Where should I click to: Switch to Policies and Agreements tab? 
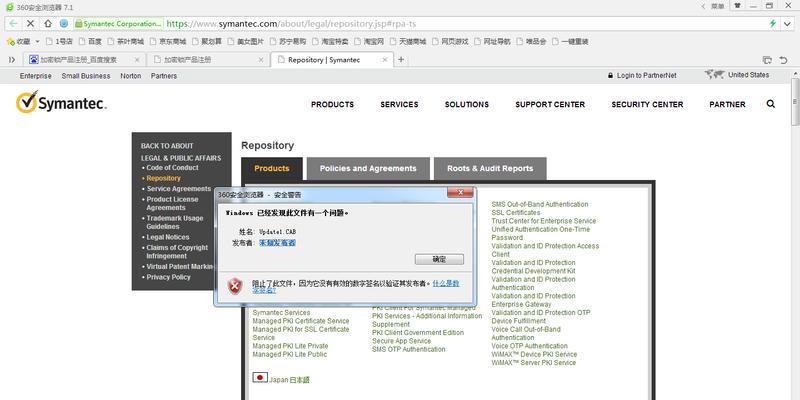[x=368, y=168]
